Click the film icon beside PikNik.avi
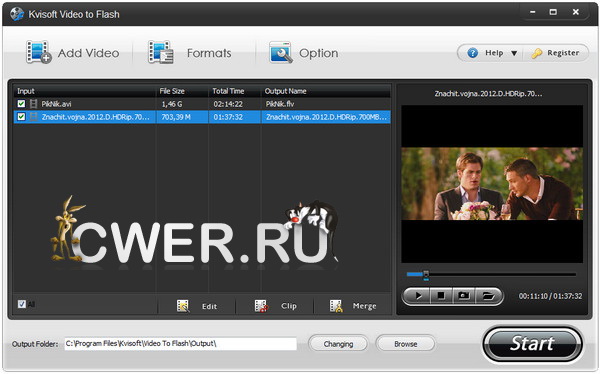 click(x=34, y=104)
